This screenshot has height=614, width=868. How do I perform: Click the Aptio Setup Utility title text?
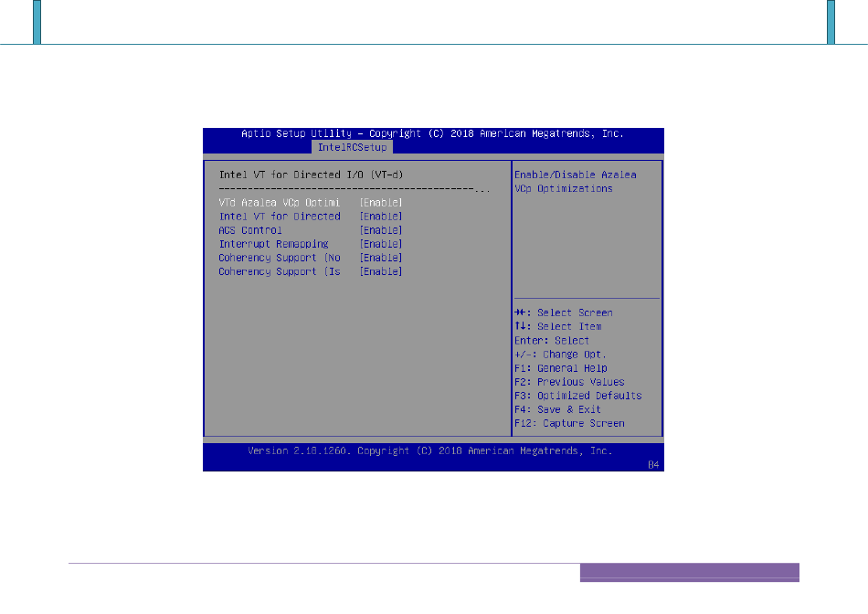coord(433,133)
